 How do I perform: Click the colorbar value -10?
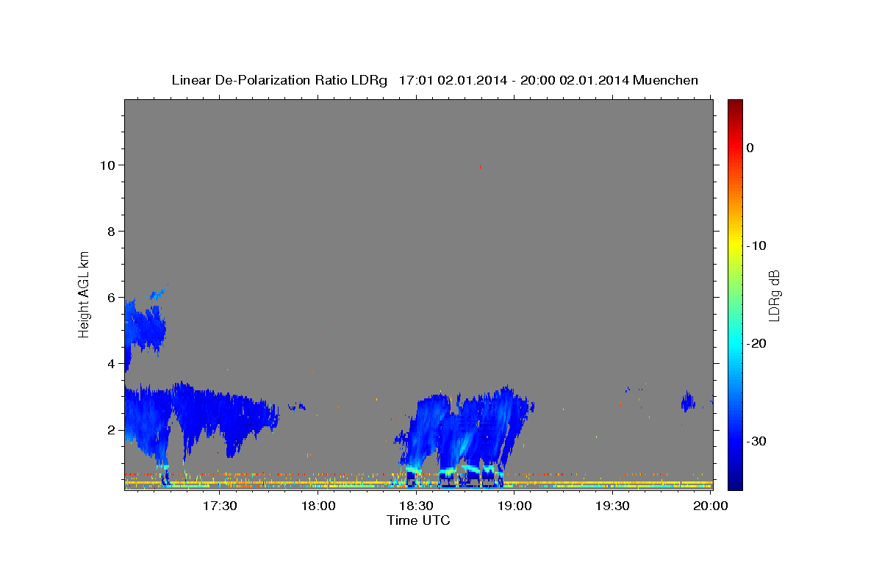point(757,245)
